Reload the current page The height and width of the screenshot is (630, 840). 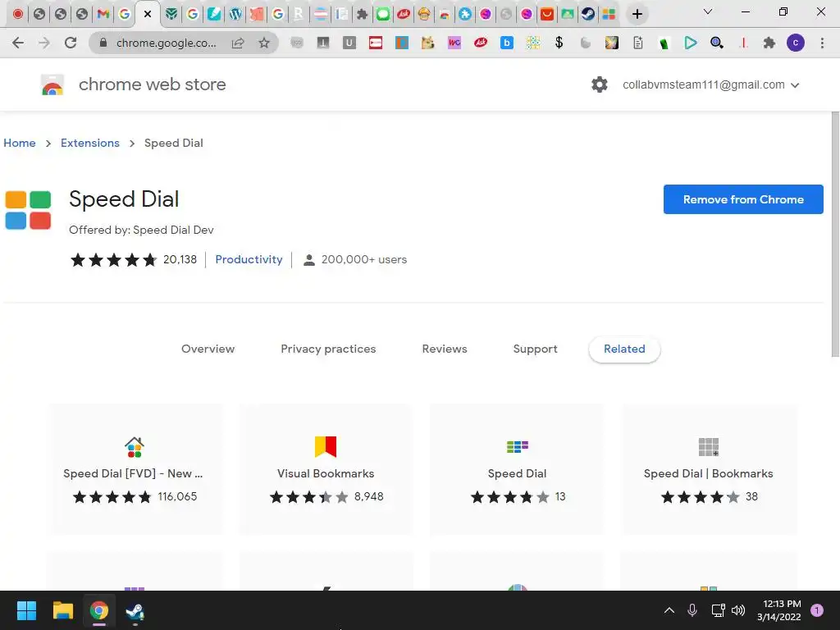[x=71, y=43]
